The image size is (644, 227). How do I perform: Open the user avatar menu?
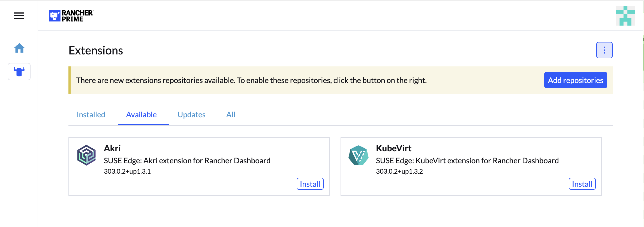click(x=626, y=16)
